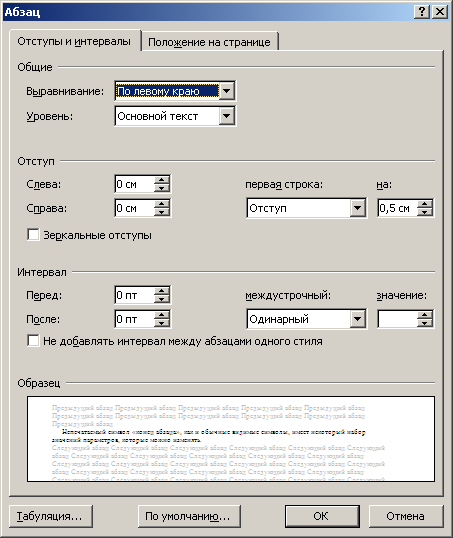The height and width of the screenshot is (538, 453).
Task: Select the По левому краю alignment field
Action: [167, 91]
